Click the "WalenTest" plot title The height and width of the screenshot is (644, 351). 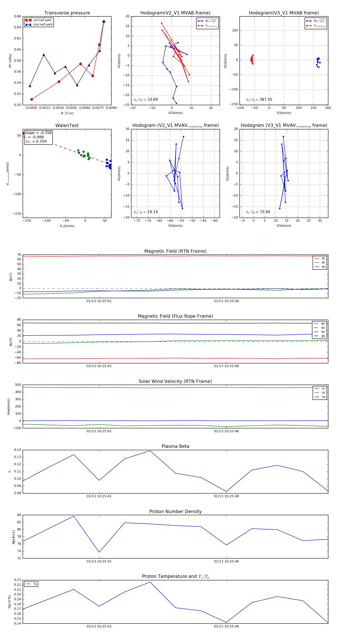pyautogui.click(x=67, y=125)
